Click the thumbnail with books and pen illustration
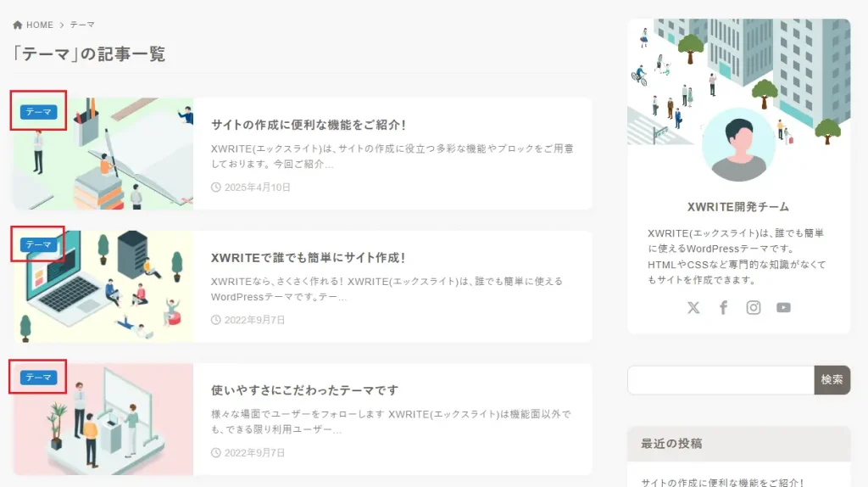868x487 pixels. (103, 154)
